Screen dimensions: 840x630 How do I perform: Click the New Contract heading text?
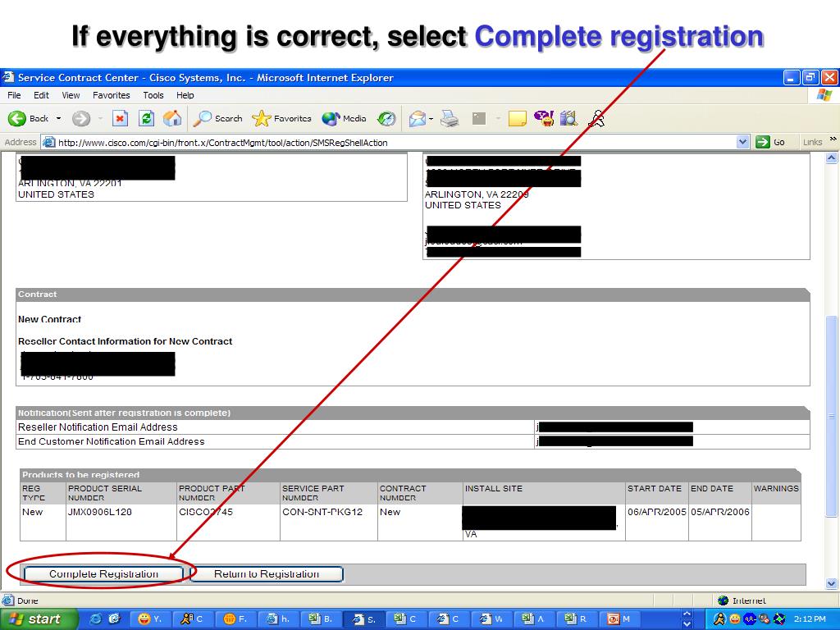[x=50, y=319]
